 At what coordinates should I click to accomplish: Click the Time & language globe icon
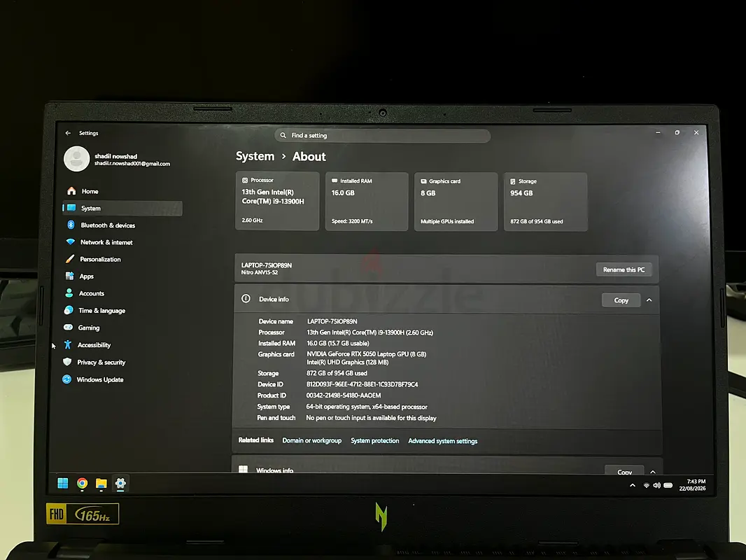click(x=69, y=310)
